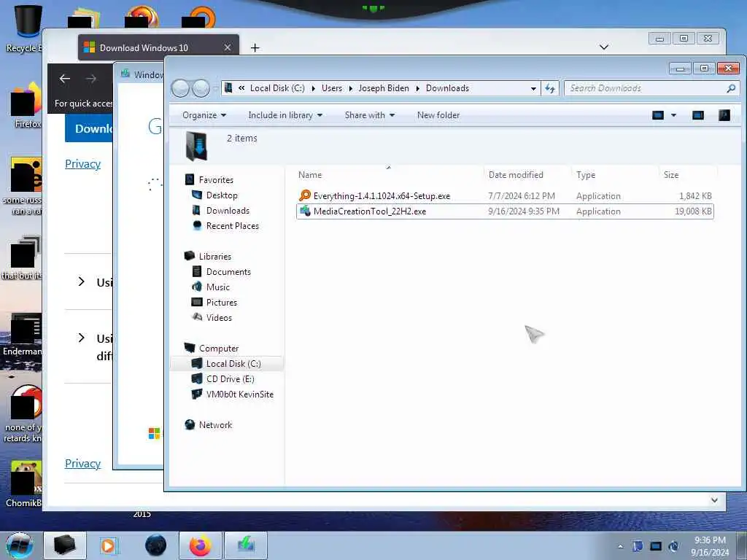Toggle the preview pane icon
Screen dimensions: 747x560
(x=698, y=115)
